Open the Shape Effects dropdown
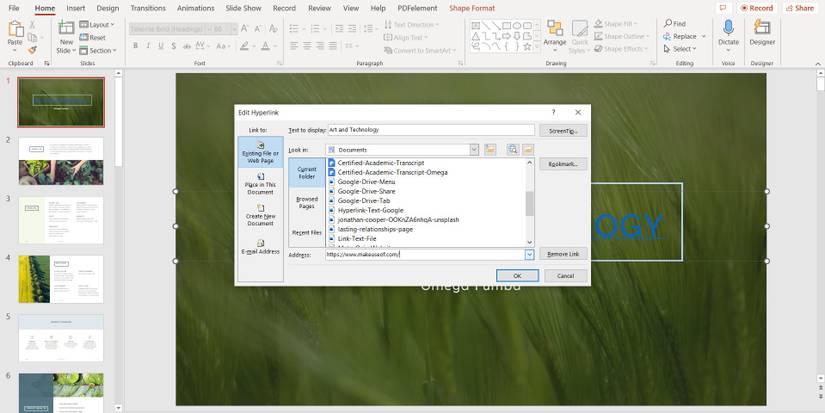The width and height of the screenshot is (825, 413). (x=620, y=49)
